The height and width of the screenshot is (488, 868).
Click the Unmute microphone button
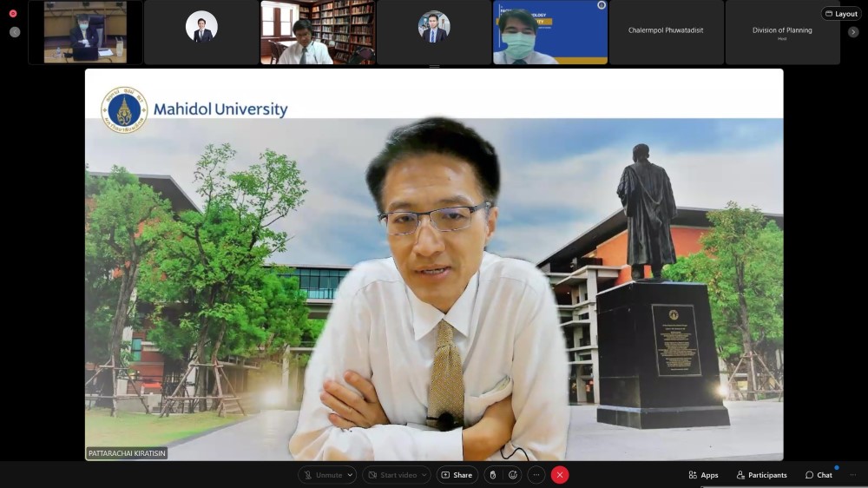[x=323, y=475]
